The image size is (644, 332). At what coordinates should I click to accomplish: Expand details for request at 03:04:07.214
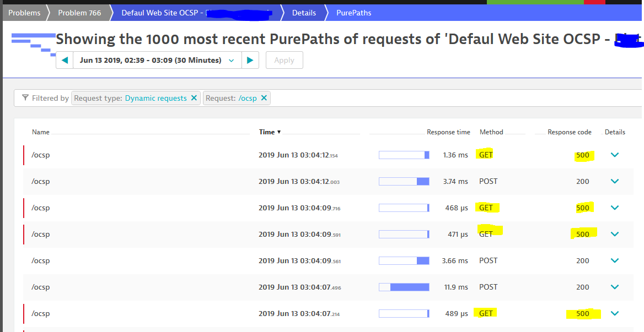(x=614, y=314)
